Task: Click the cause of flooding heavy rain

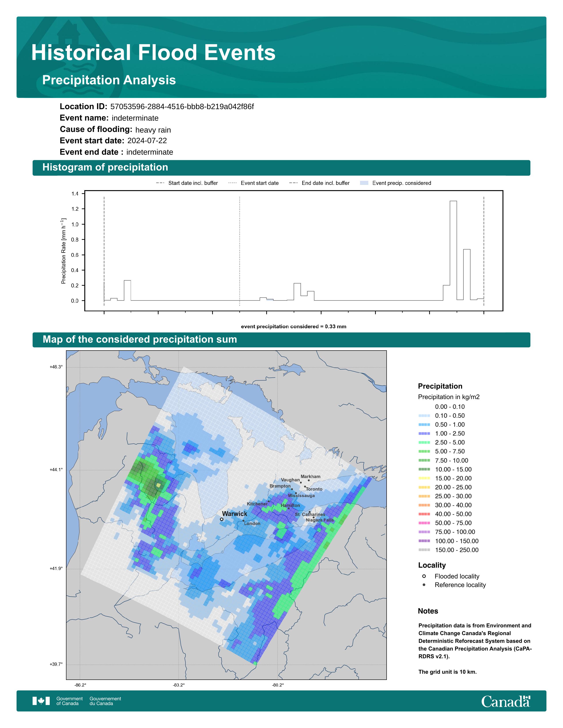Action: [153, 130]
